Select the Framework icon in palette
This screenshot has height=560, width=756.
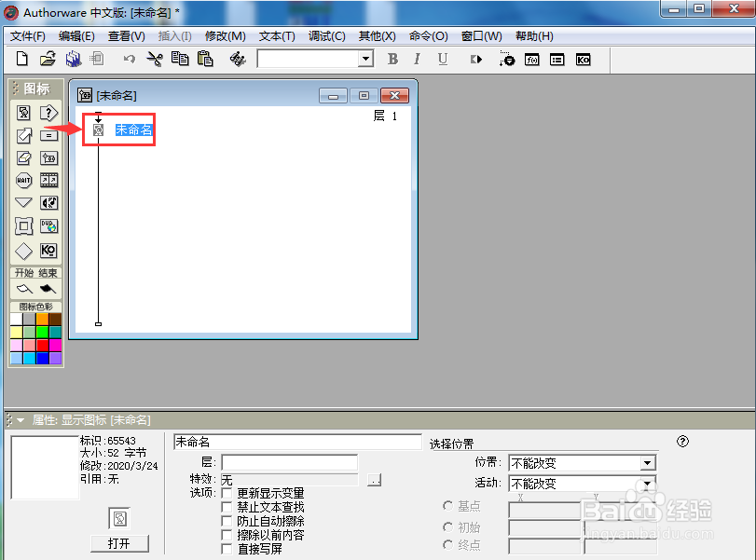pyautogui.click(x=23, y=225)
